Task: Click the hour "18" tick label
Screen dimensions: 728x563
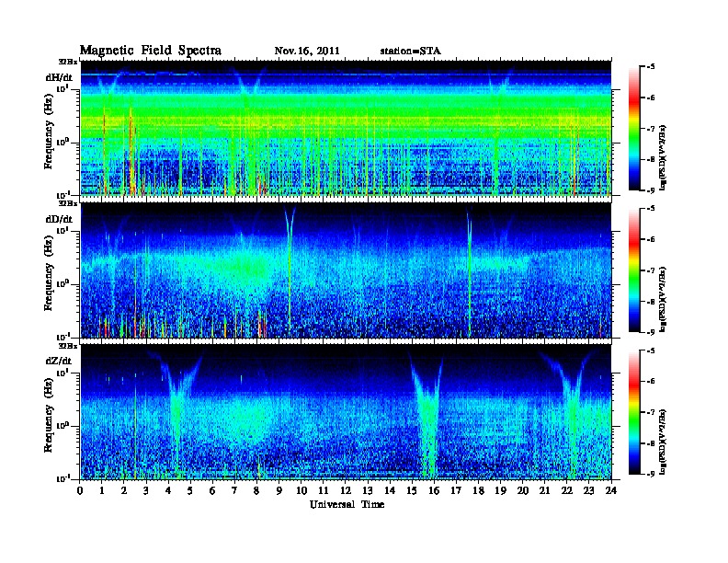Action: [x=478, y=491]
